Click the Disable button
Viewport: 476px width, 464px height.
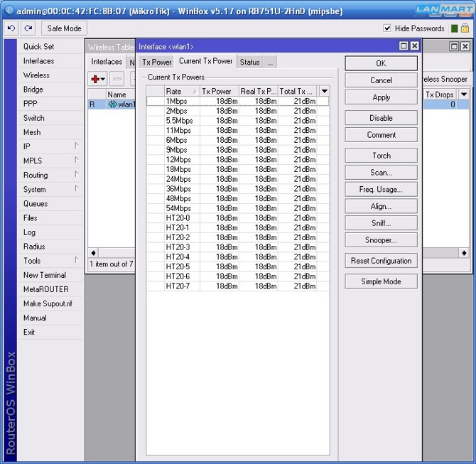click(x=381, y=118)
